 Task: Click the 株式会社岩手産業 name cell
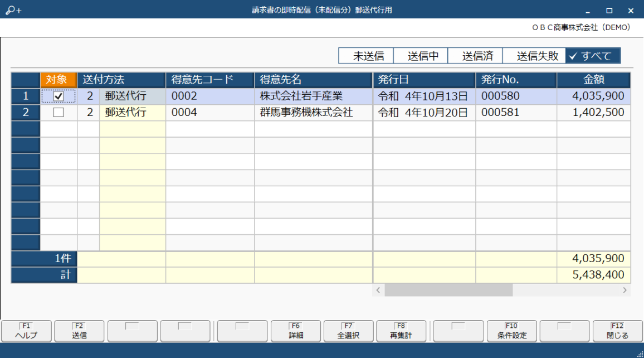[x=314, y=96]
